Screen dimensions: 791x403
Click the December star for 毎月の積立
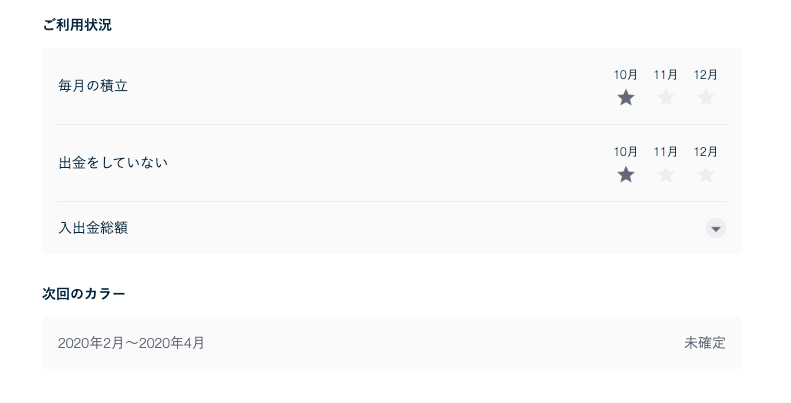tap(706, 97)
